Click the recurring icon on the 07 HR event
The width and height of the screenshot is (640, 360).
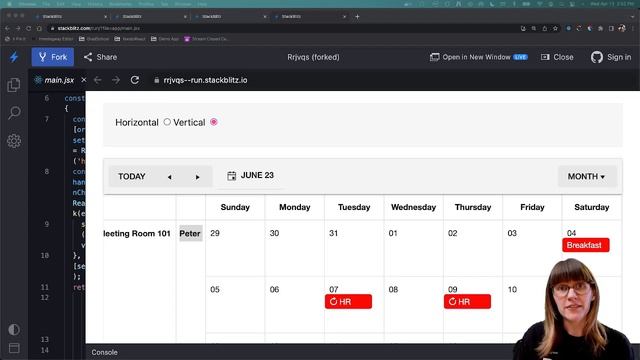(x=333, y=302)
